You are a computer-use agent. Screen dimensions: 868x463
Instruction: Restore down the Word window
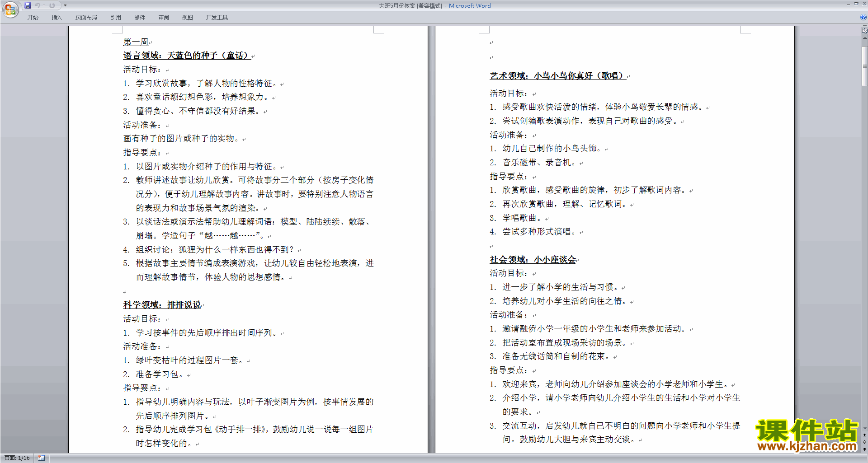[x=856, y=4]
